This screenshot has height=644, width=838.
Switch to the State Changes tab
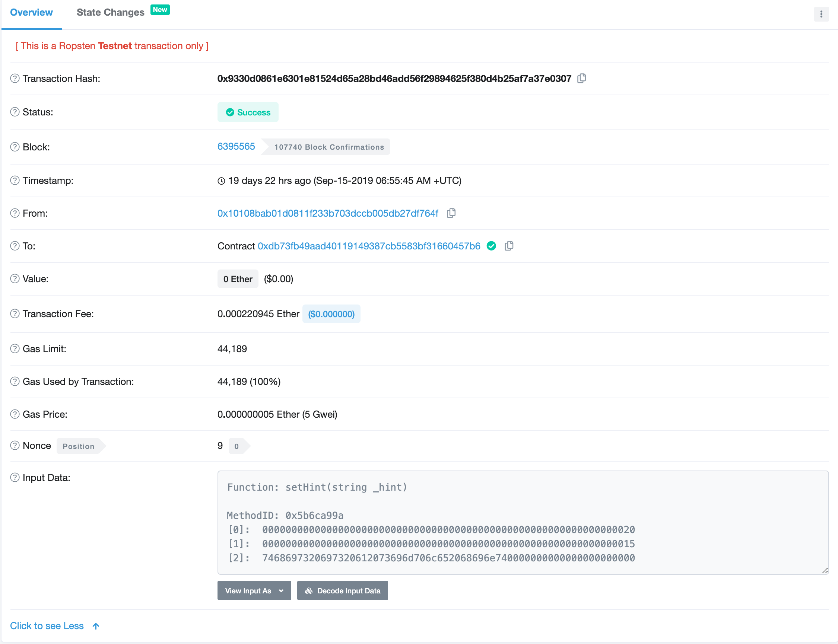point(111,13)
